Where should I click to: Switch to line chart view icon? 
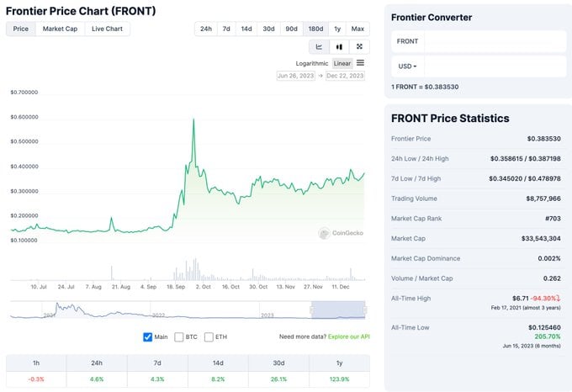320,47
